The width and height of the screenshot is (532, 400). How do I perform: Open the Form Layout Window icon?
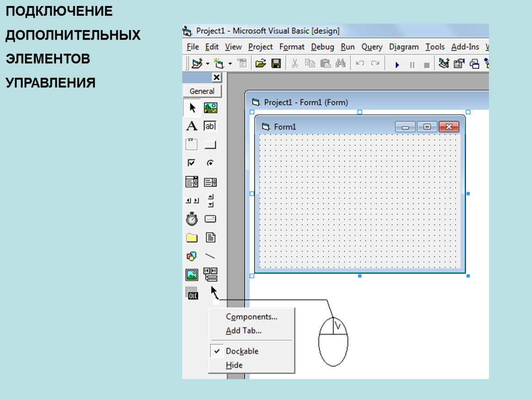click(x=474, y=64)
